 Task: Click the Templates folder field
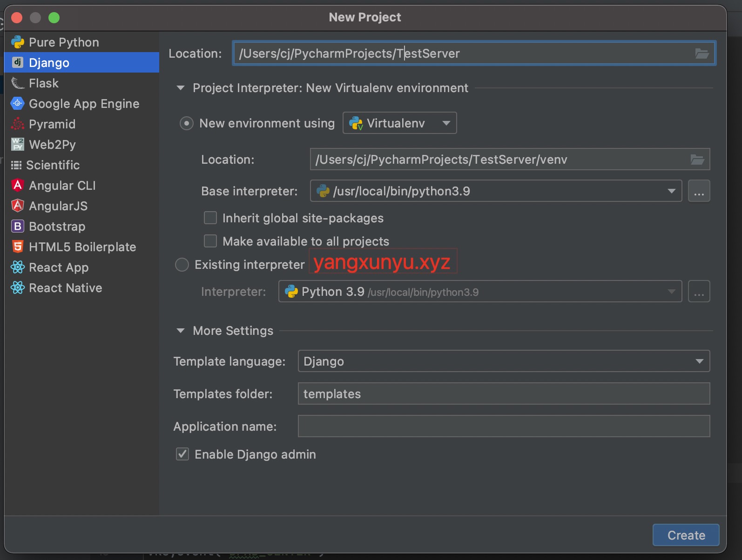(x=504, y=394)
